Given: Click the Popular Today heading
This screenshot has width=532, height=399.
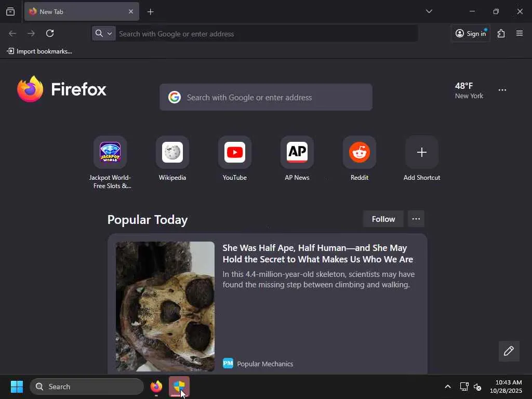Looking at the screenshot, I should [148, 220].
